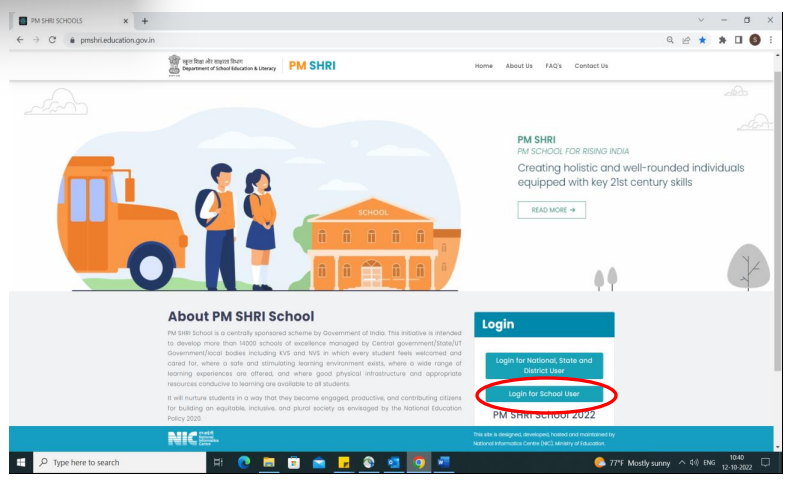The width and height of the screenshot is (785, 486).
Task: Open Sticky Notes from the taskbar
Action: [344, 462]
